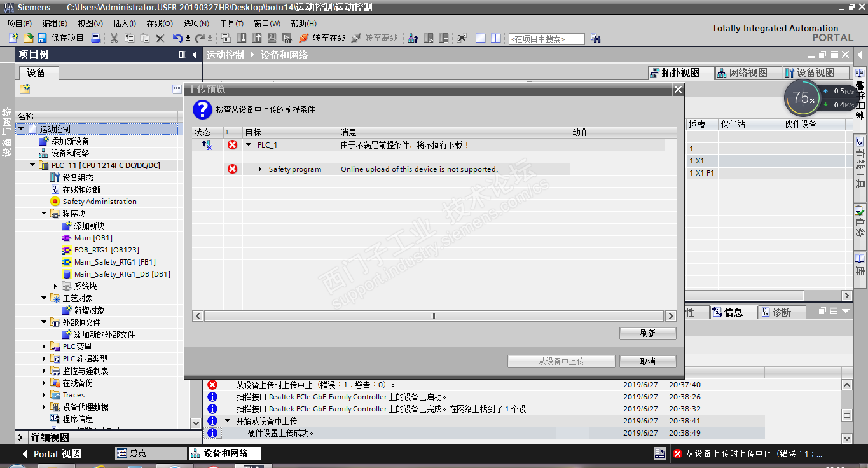The height and width of the screenshot is (468, 868).
Task: Collapse the 程序块 program blocks folder
Action: click(x=44, y=214)
